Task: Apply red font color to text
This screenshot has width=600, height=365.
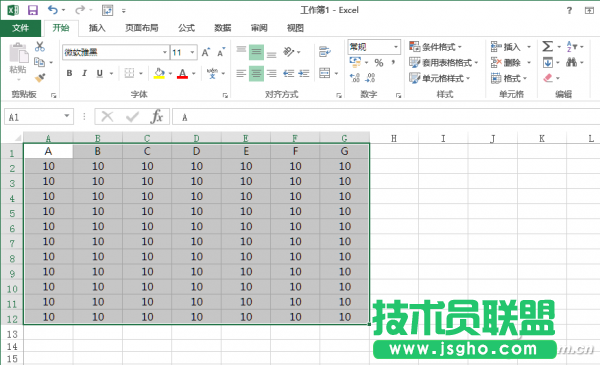Action: [183, 73]
